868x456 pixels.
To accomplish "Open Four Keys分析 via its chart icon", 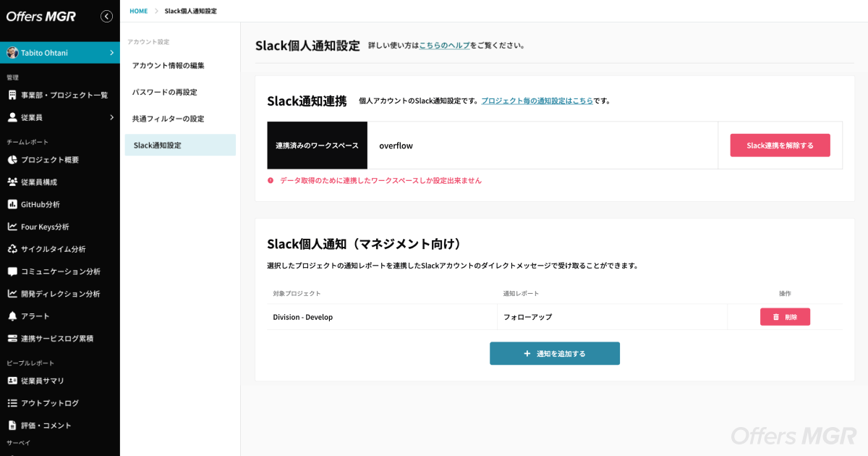I will (x=10, y=227).
